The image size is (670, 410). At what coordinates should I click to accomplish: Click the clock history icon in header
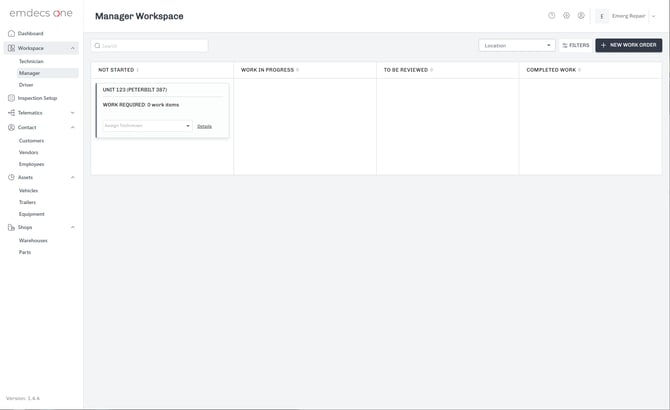pos(551,16)
